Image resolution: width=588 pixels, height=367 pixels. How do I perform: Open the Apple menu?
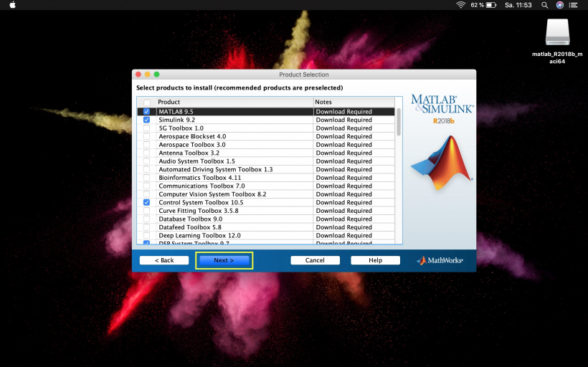(x=12, y=5)
